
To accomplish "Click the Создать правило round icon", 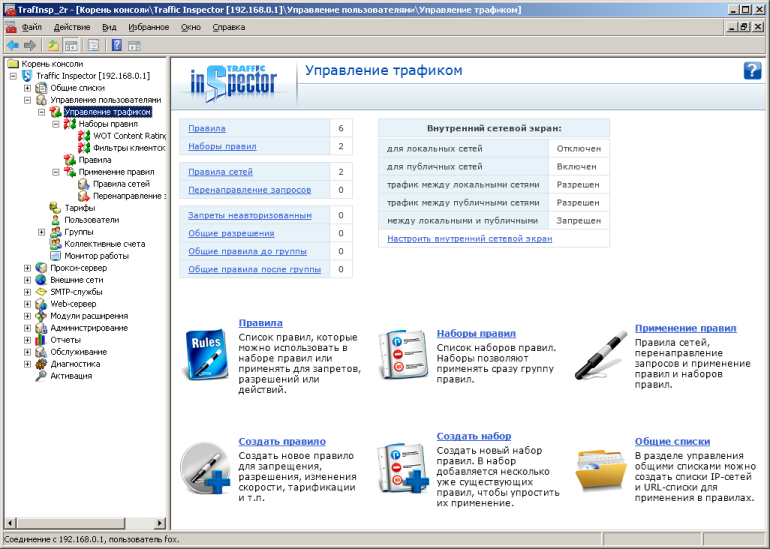I will [x=204, y=467].
